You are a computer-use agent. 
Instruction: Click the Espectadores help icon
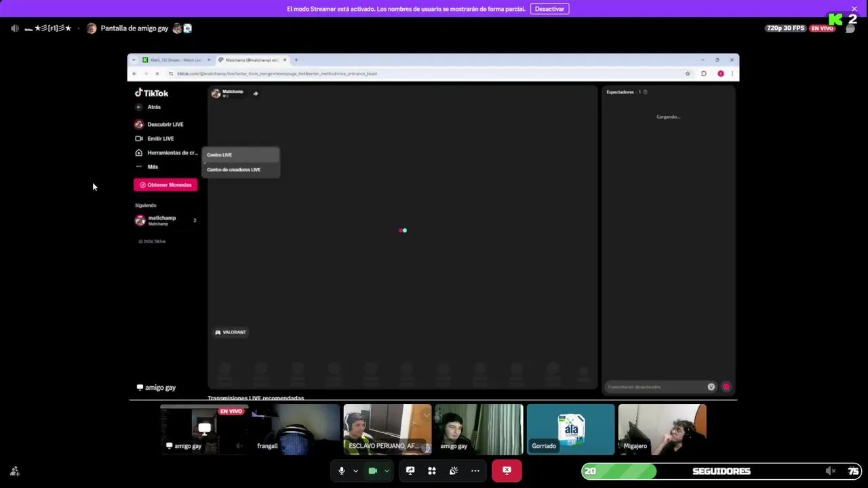click(x=645, y=91)
